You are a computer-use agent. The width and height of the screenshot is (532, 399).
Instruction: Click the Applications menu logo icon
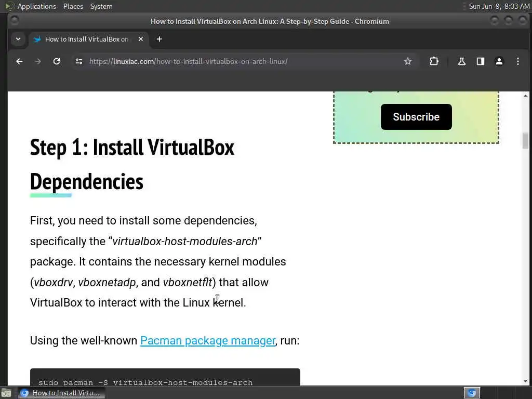(9, 6)
